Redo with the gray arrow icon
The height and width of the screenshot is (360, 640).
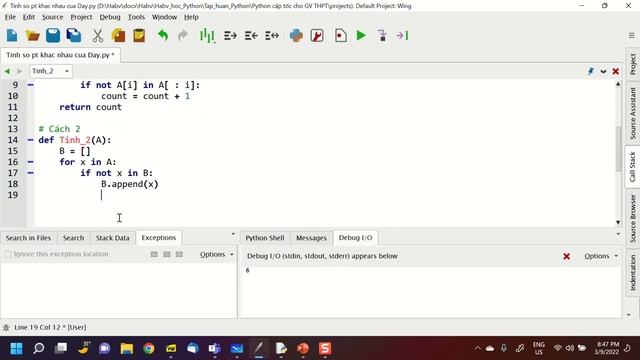point(183,36)
